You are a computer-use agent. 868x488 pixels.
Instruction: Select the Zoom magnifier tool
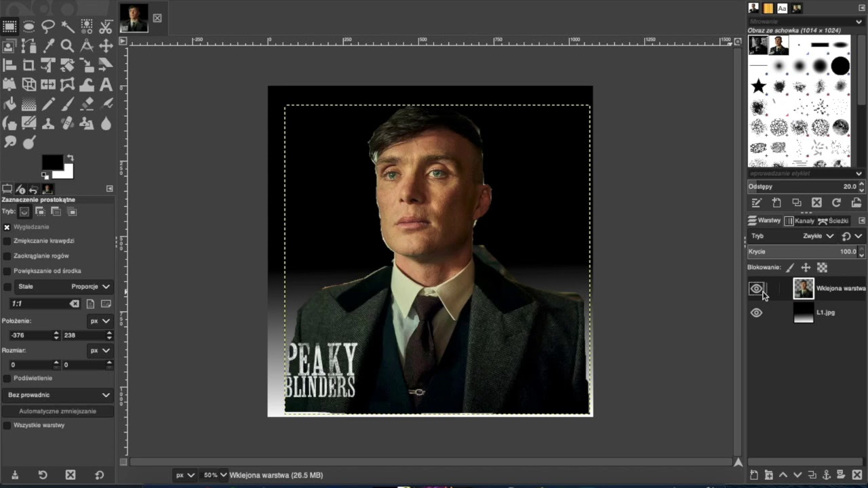click(x=67, y=46)
